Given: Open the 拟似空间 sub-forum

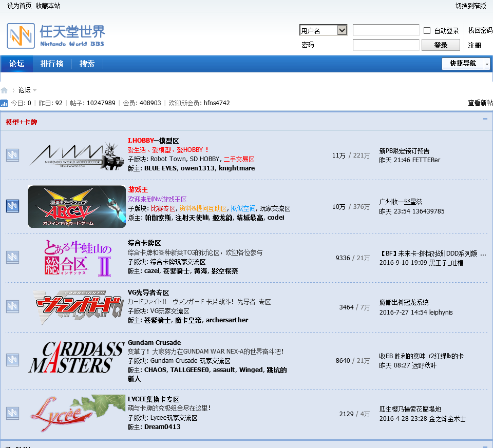Looking at the screenshot, I should (x=243, y=208).
